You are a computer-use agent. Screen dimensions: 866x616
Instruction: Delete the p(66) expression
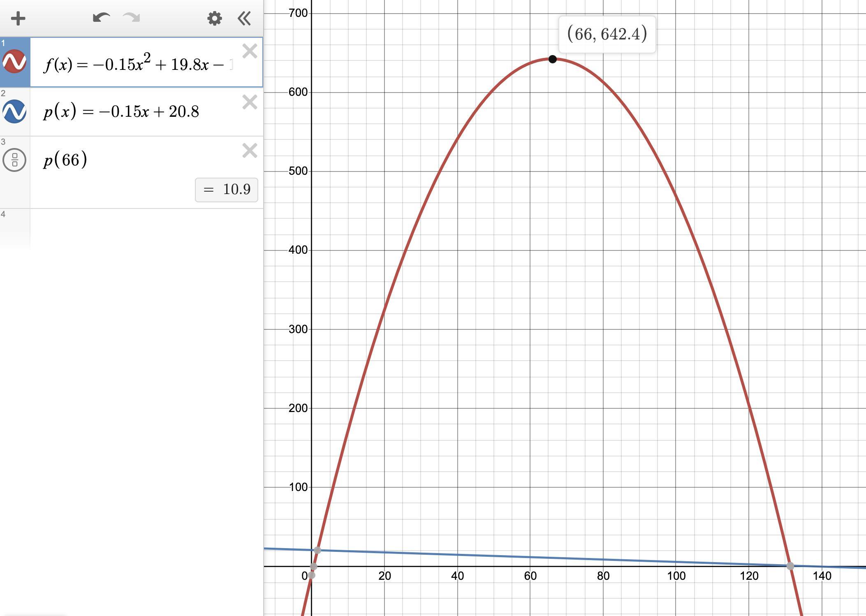[x=250, y=151]
